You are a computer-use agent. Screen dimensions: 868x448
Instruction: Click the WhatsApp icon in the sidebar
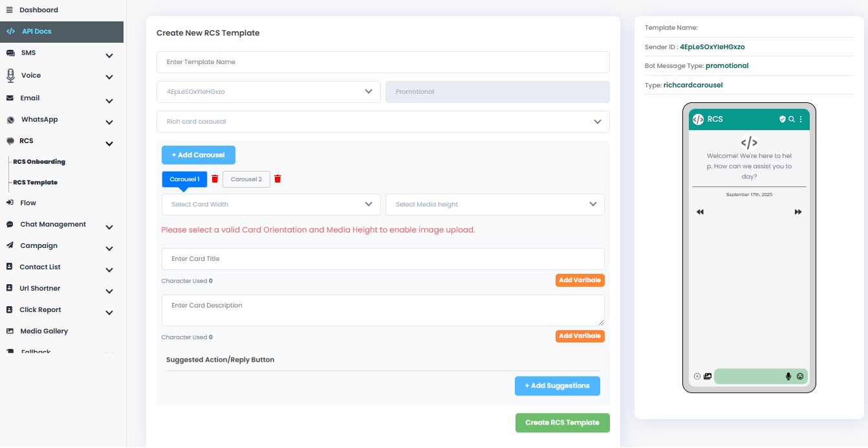[10, 119]
